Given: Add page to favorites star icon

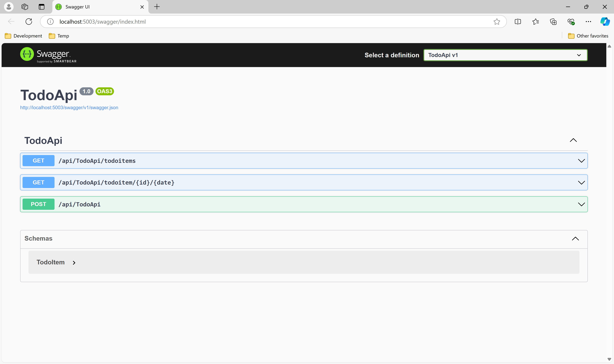Looking at the screenshot, I should coord(497,22).
